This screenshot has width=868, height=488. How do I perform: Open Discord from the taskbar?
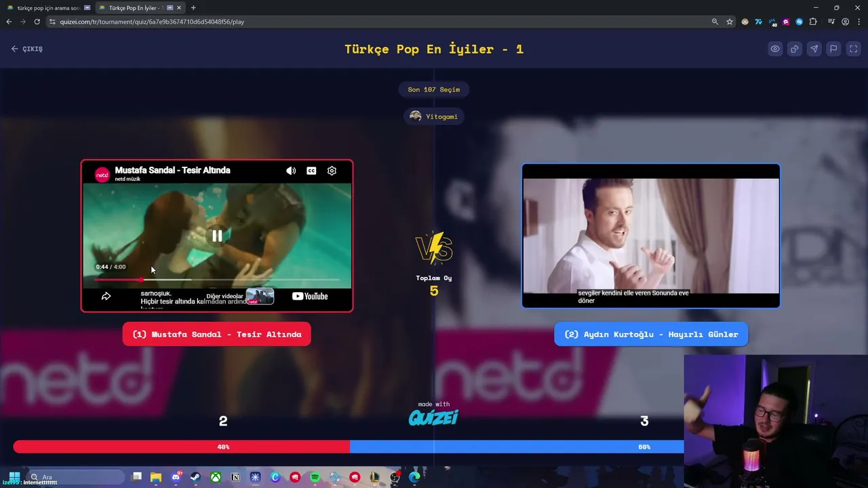[176, 477]
